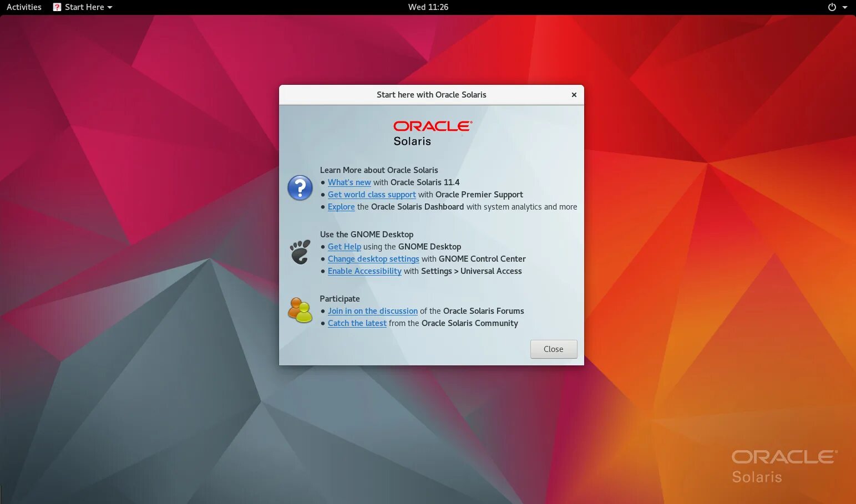Click the Participate people icon
Viewport: 856px width, 504px height.
pos(300,310)
